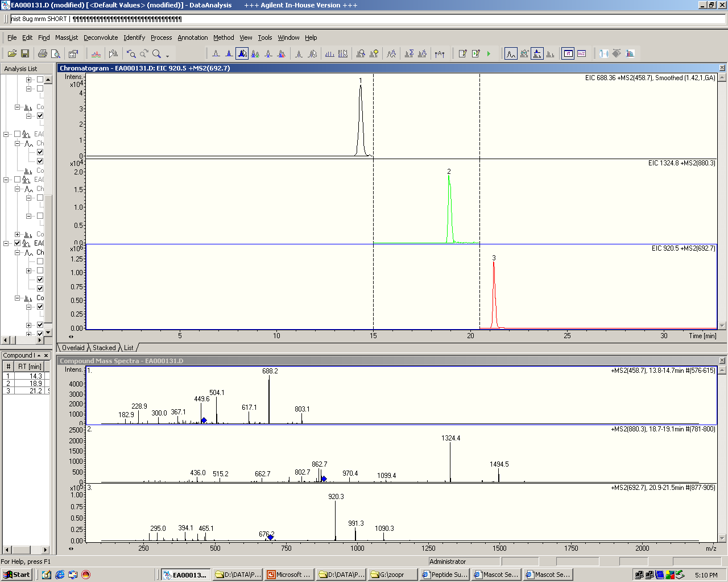The height and width of the screenshot is (582, 728).
Task: Click the Save diskette icon
Action: pos(25,53)
